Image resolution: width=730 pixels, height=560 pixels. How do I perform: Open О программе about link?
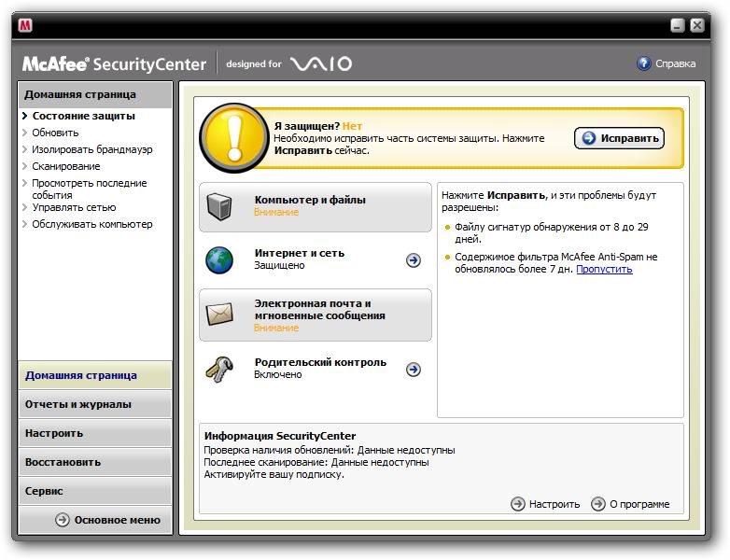(x=639, y=504)
